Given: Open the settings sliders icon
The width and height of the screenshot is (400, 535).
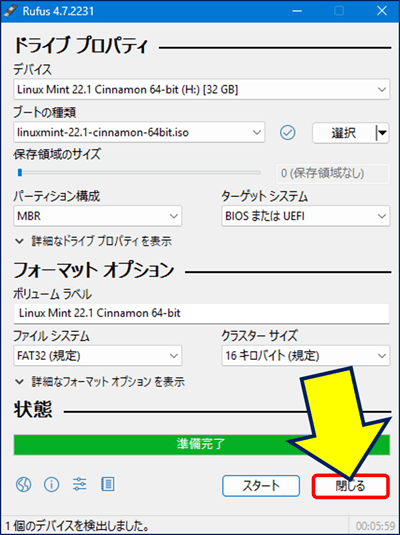Looking at the screenshot, I should [x=80, y=484].
